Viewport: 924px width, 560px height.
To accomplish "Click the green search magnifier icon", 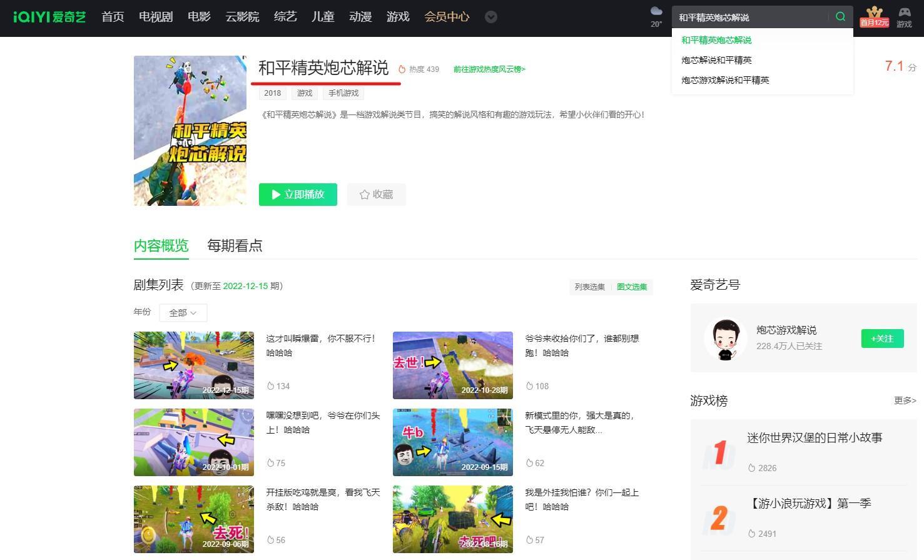I will [x=840, y=17].
